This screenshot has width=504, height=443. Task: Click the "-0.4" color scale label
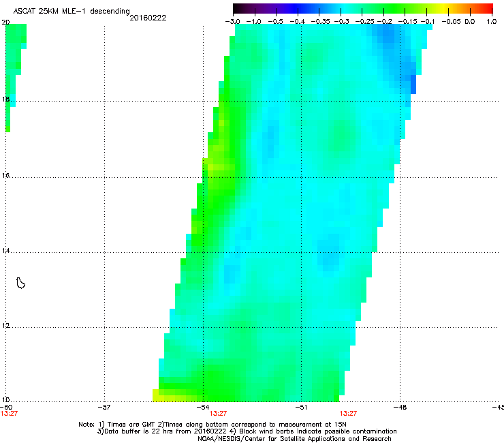298,22
